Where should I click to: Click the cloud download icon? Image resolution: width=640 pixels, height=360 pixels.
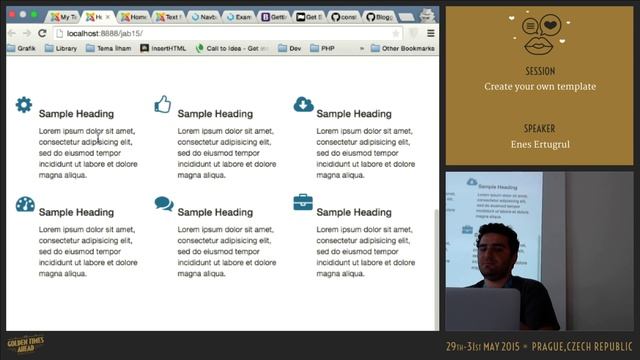[x=303, y=104]
